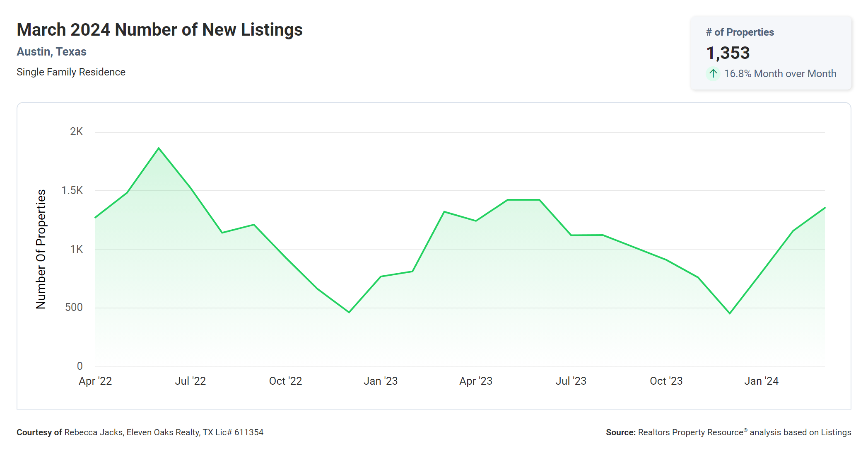This screenshot has height=456, width=868.
Task: Click the 1,353 properties count
Action: tap(728, 53)
